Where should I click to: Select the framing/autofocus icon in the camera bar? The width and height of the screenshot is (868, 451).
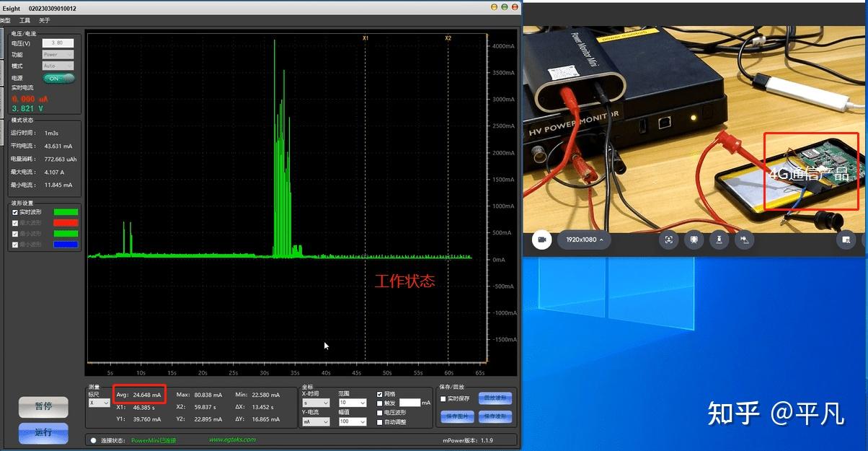click(x=670, y=239)
